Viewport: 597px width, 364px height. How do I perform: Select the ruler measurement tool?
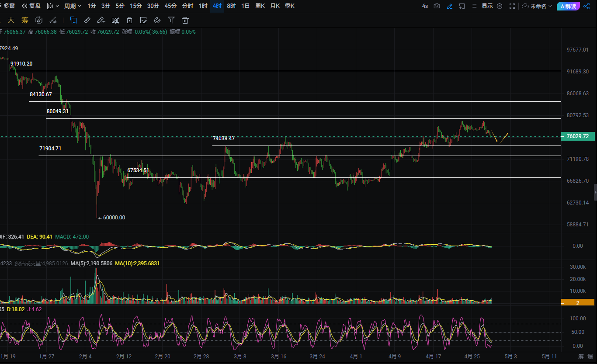click(x=87, y=20)
